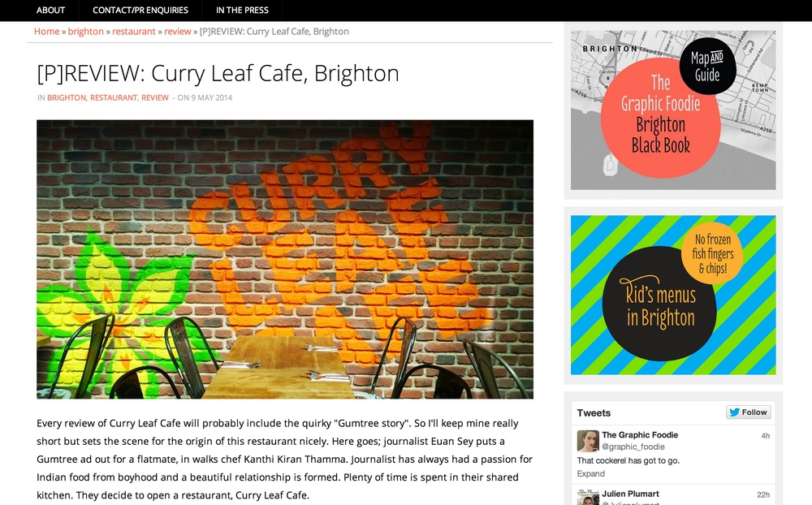The width and height of the screenshot is (812, 505).
Task: Open the ABOUT menu item
Action: pyautogui.click(x=50, y=10)
